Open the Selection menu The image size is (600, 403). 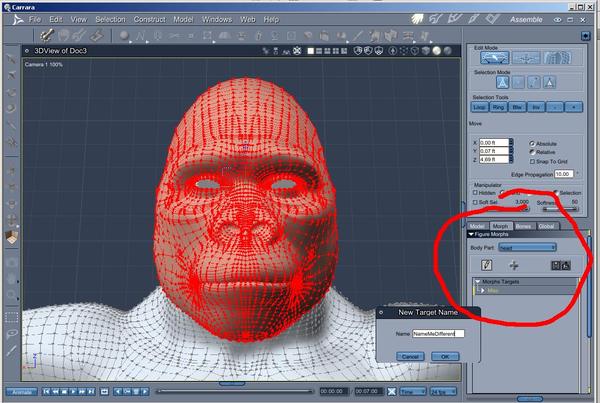pyautogui.click(x=110, y=19)
